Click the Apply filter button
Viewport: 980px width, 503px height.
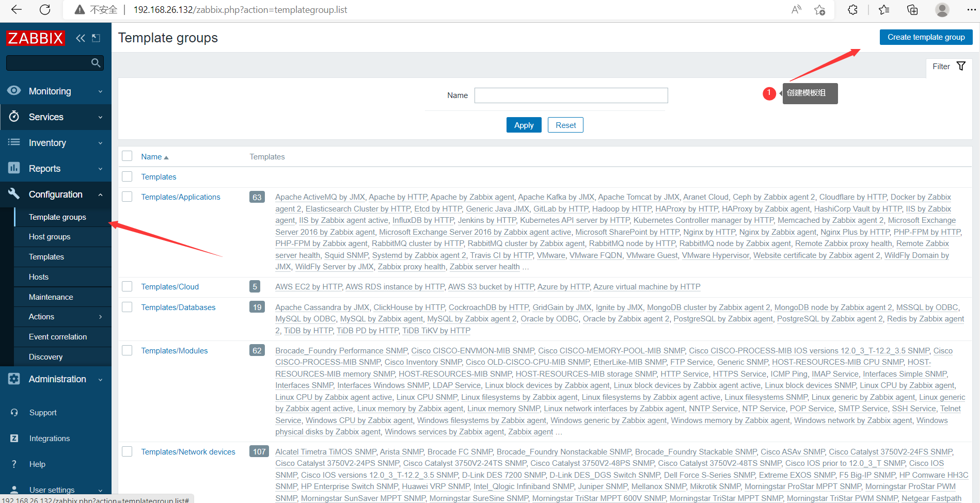tap(524, 125)
